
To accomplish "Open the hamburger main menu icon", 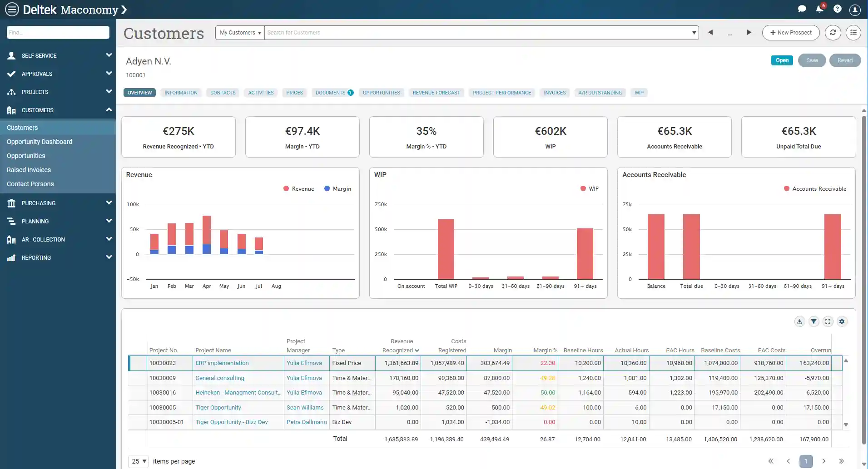I will (12, 10).
